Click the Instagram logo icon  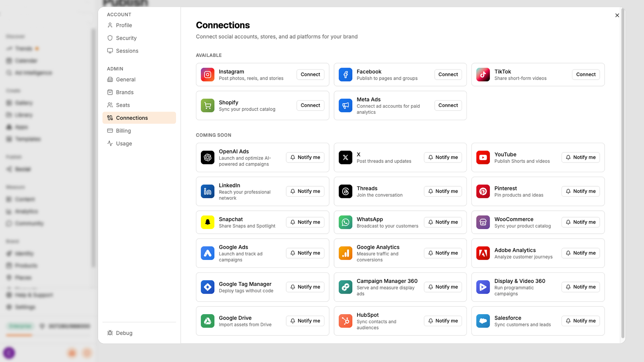pyautogui.click(x=208, y=74)
